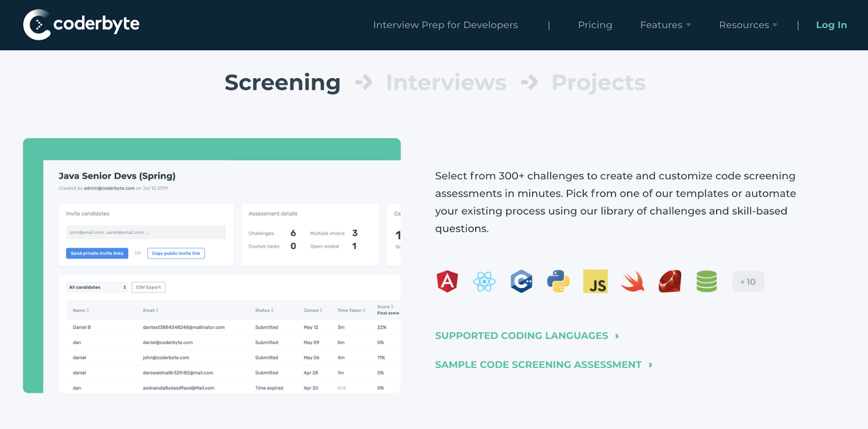Switch to the Projects tab heading

pyautogui.click(x=598, y=83)
